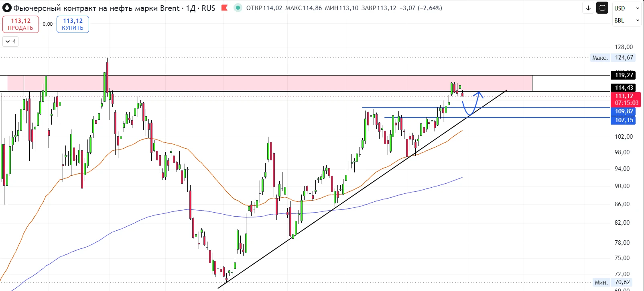Click the 82,00 price scale tick
The width and height of the screenshot is (644, 291).
(622, 223)
